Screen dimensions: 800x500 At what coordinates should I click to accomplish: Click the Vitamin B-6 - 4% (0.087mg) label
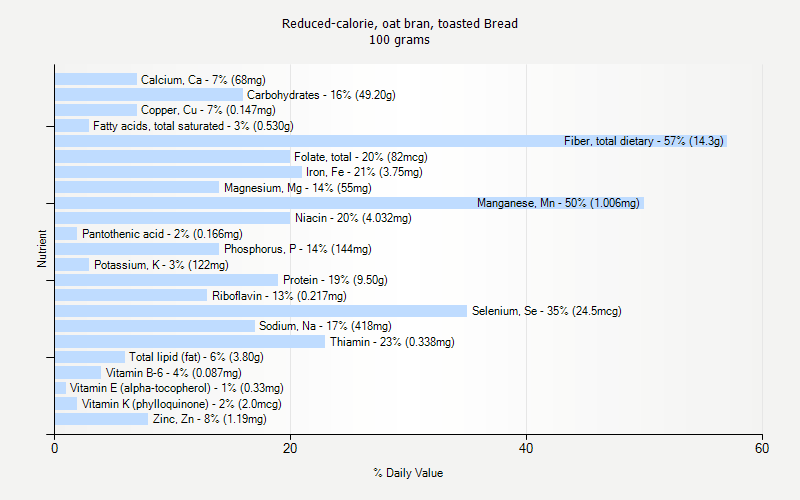173,373
